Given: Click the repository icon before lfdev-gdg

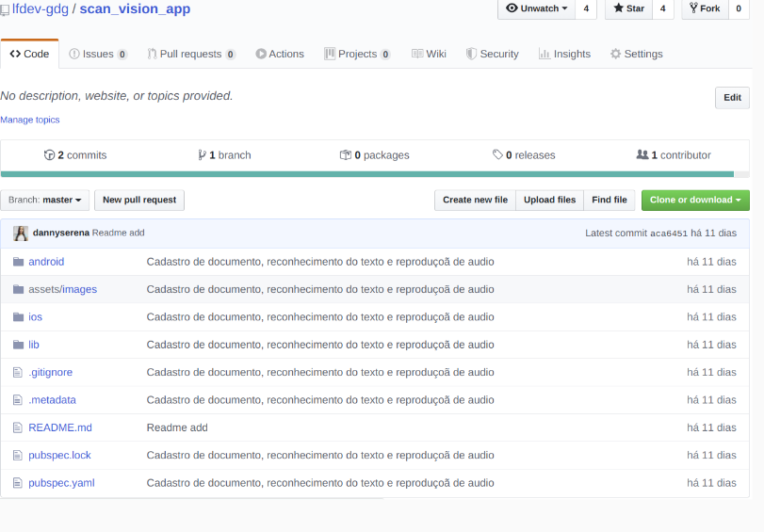Looking at the screenshot, I should pyautogui.click(x=5, y=10).
